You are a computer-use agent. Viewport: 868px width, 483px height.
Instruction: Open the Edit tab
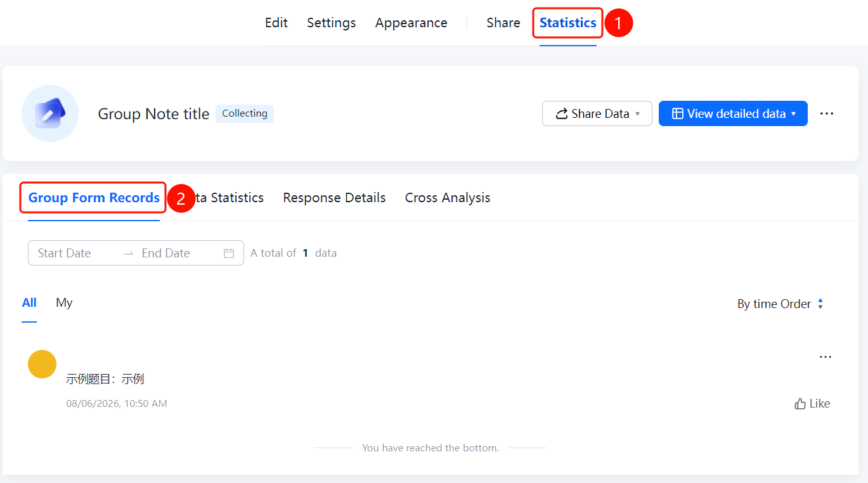click(276, 23)
